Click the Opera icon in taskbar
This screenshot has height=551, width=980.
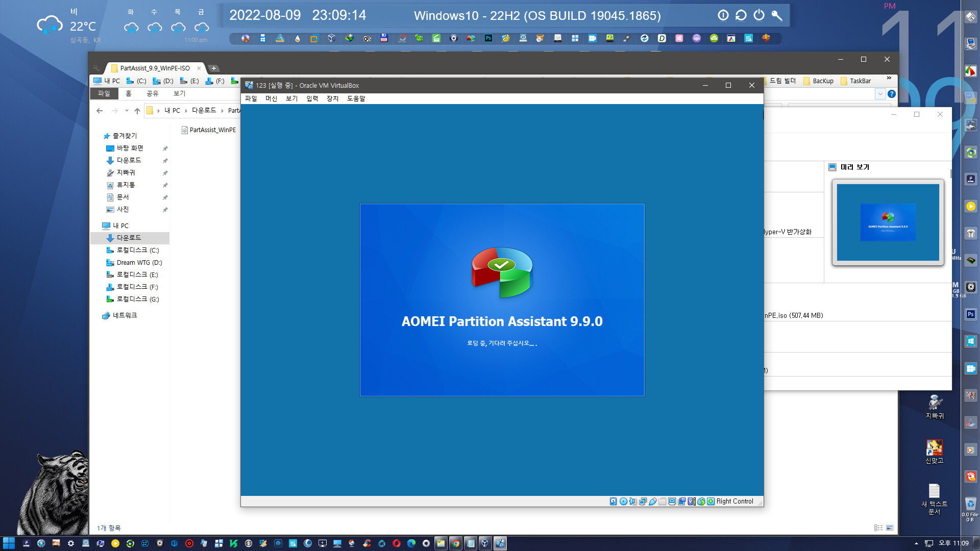396,543
